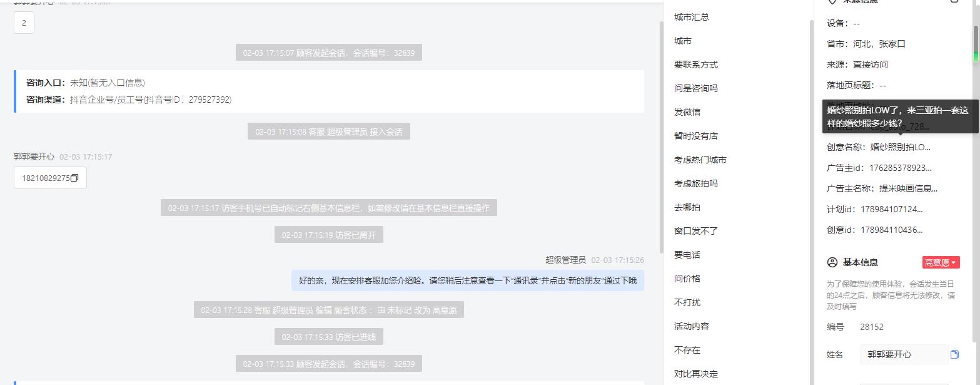Click the 姓名 input field

coord(904,354)
